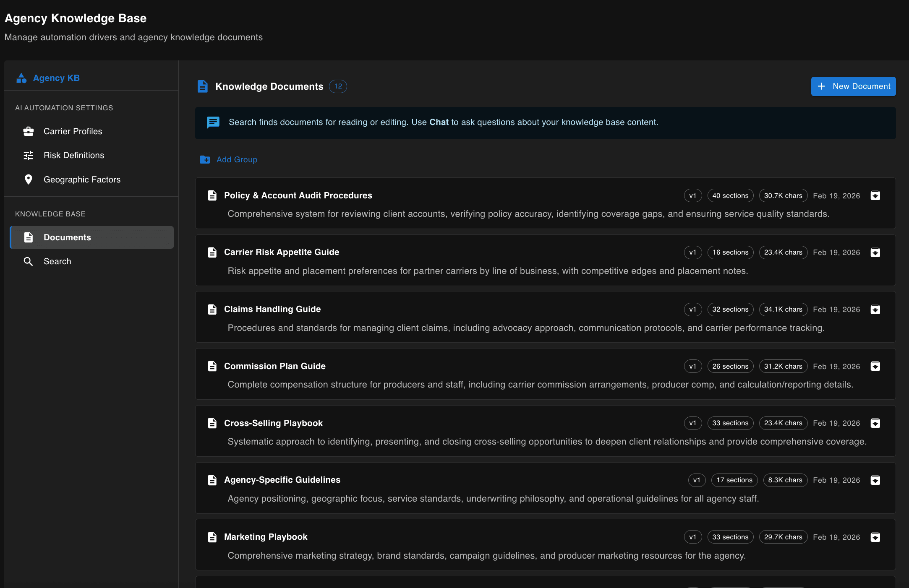Click the v1 badge on Cross-Selling Playbook

point(692,423)
